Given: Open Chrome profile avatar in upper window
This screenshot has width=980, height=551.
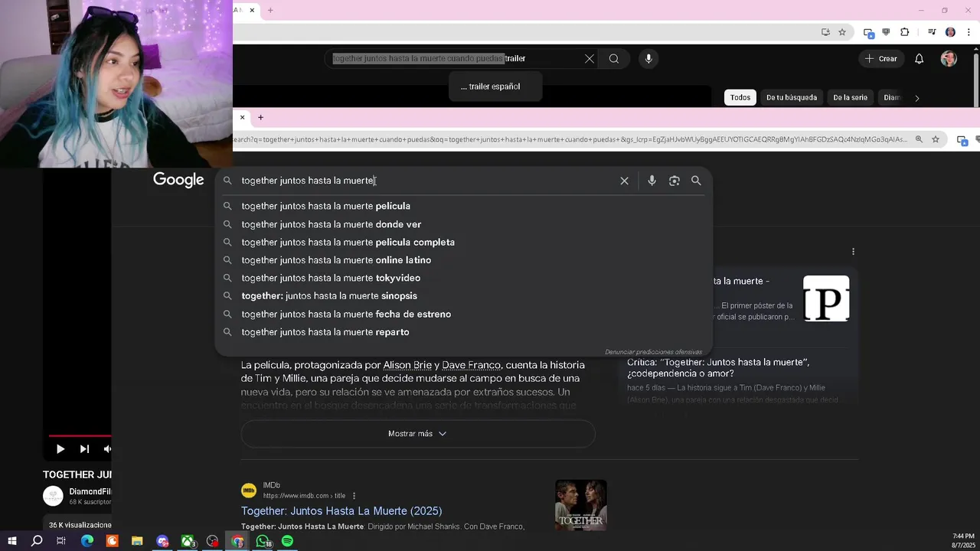Looking at the screenshot, I should point(950,32).
